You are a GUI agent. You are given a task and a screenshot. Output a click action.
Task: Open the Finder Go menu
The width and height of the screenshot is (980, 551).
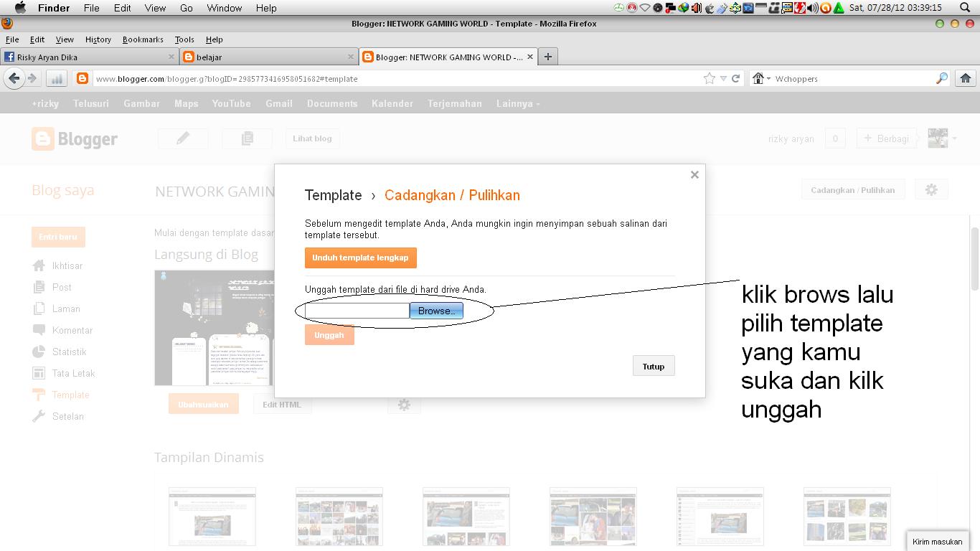click(187, 8)
